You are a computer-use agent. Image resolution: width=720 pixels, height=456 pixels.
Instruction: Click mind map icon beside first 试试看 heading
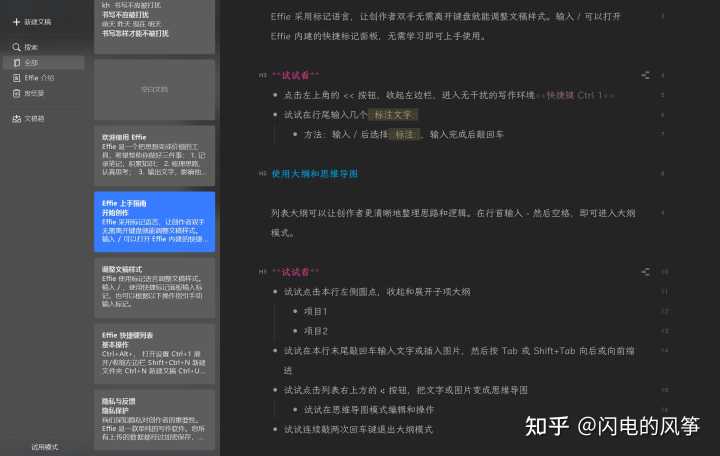646,75
